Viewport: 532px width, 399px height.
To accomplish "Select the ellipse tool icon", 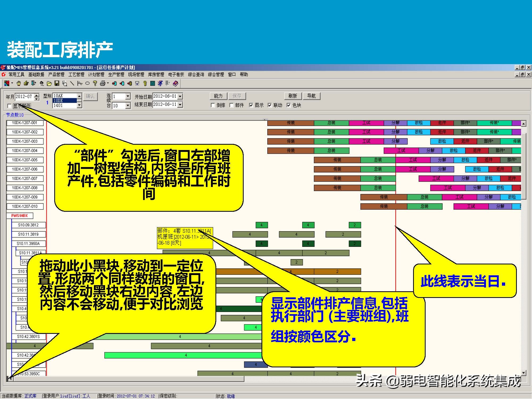I will pyautogui.click(x=87, y=84).
